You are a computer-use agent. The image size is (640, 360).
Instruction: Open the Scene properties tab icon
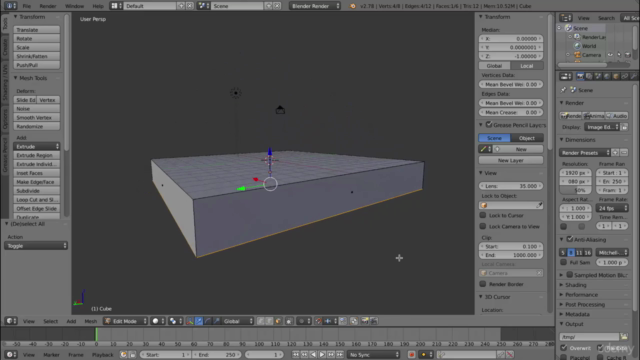tap(598, 76)
